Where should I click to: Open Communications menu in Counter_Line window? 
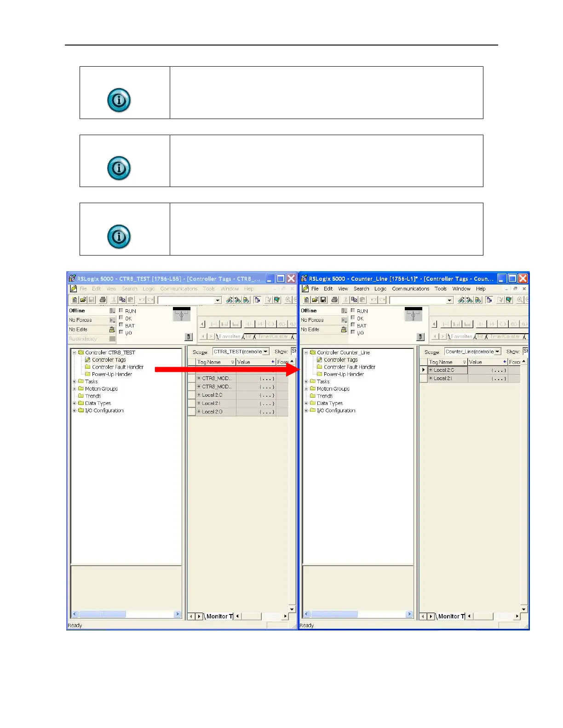pos(411,289)
